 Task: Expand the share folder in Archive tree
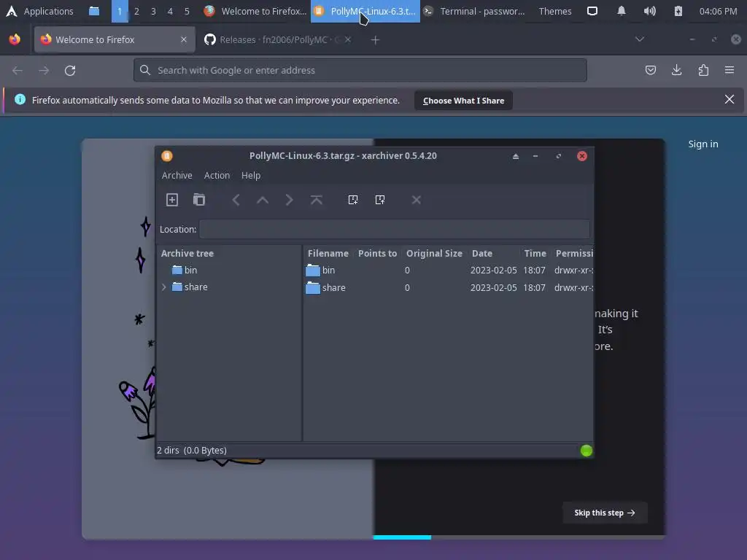(164, 287)
